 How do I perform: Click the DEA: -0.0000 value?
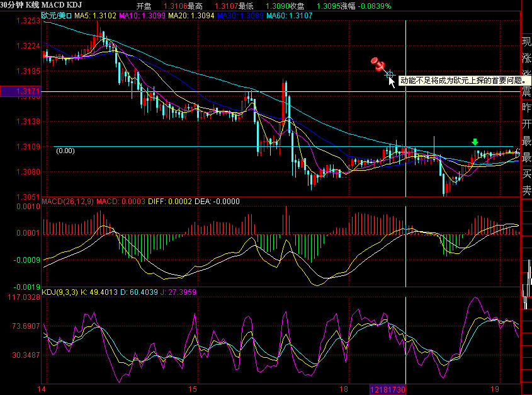(217, 202)
